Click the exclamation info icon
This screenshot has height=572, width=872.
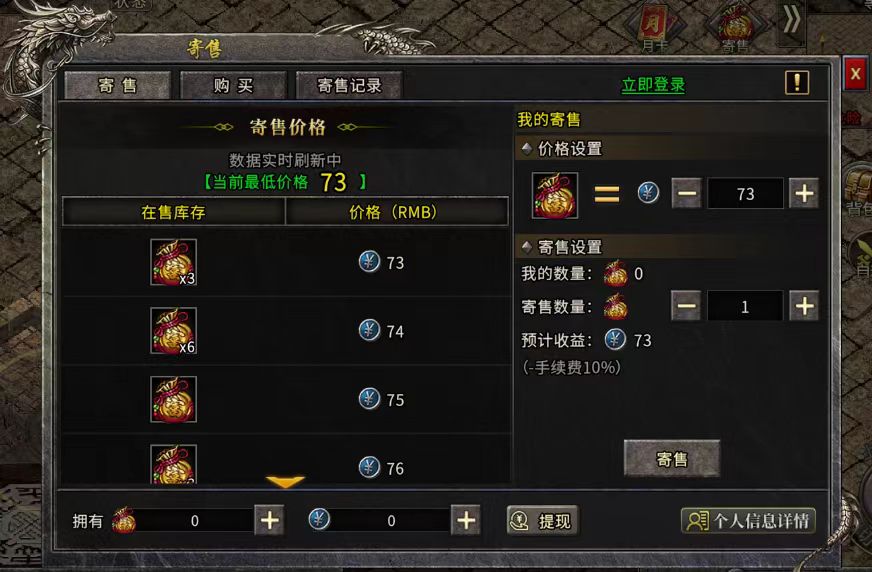click(x=796, y=83)
